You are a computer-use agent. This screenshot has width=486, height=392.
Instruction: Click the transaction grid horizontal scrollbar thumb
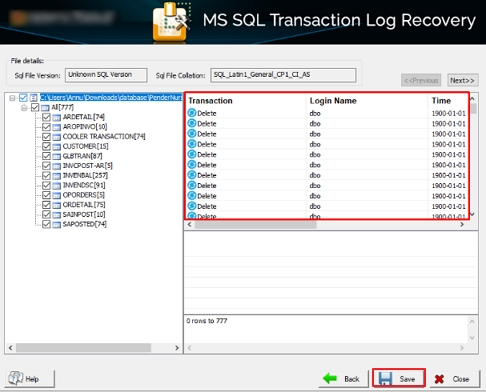[x=256, y=225]
